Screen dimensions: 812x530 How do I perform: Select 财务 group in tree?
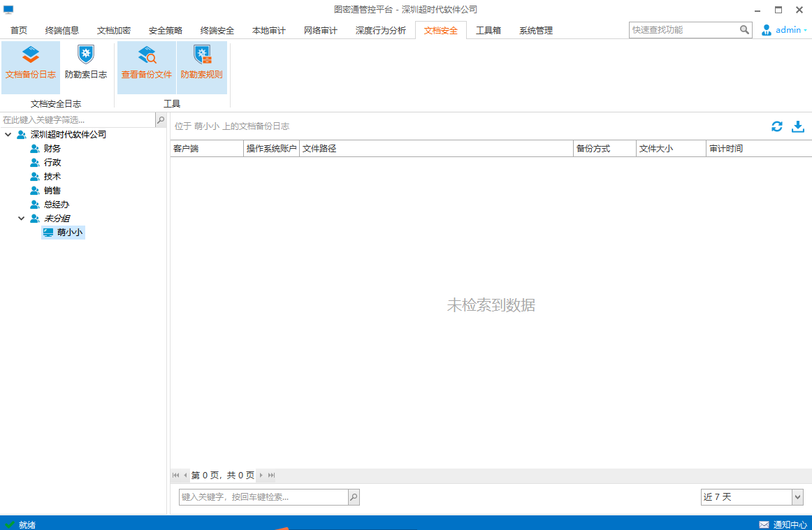(52, 149)
